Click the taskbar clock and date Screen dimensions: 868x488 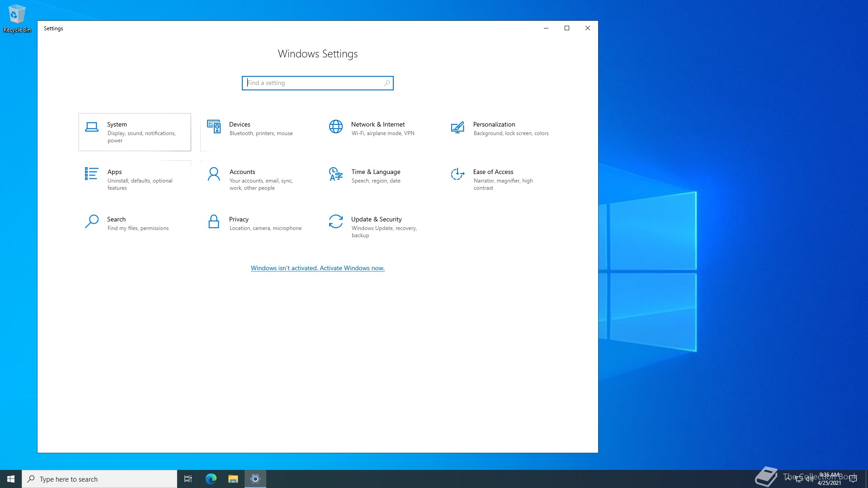[x=829, y=479]
